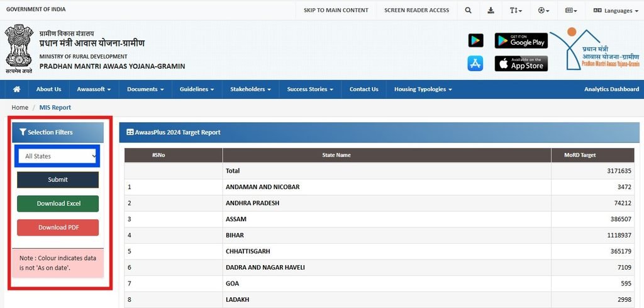Expand the Guidelines menu
The width and height of the screenshot is (644, 308).
pyautogui.click(x=197, y=89)
